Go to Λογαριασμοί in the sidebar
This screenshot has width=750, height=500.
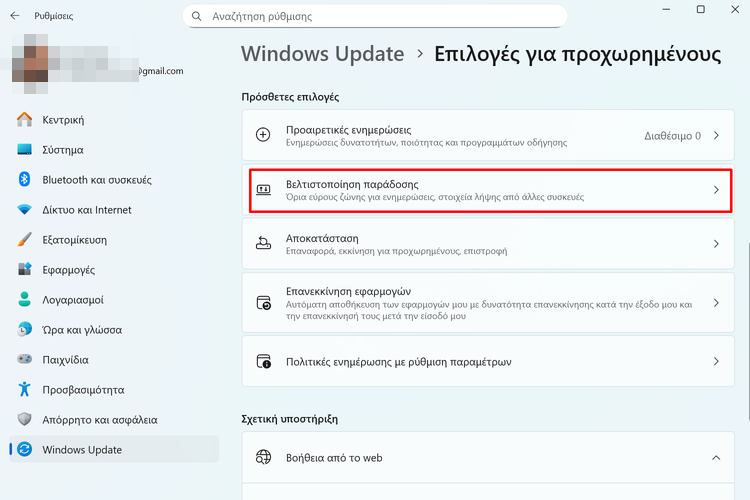pos(73,300)
